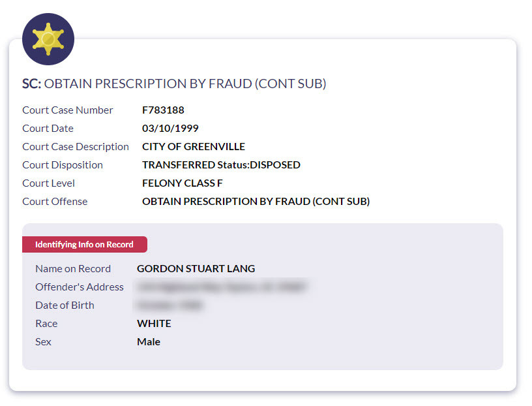This screenshot has height=406, width=532.
Task: Click the blurred offender's address value
Action: click(x=221, y=287)
